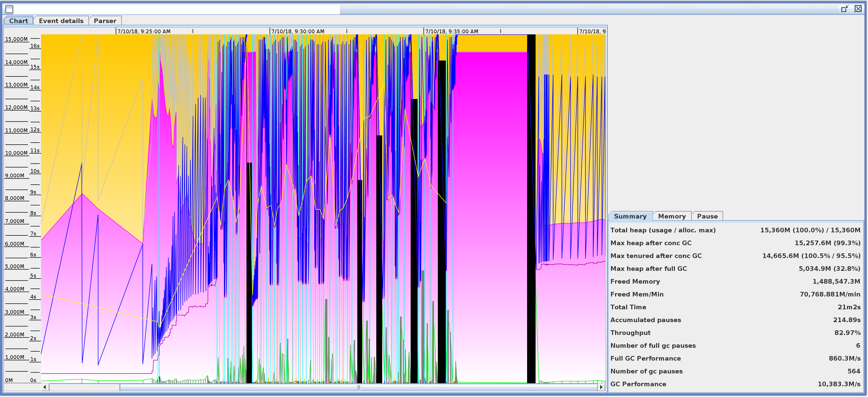Click the scrollbar right arrow button

[x=601, y=387]
